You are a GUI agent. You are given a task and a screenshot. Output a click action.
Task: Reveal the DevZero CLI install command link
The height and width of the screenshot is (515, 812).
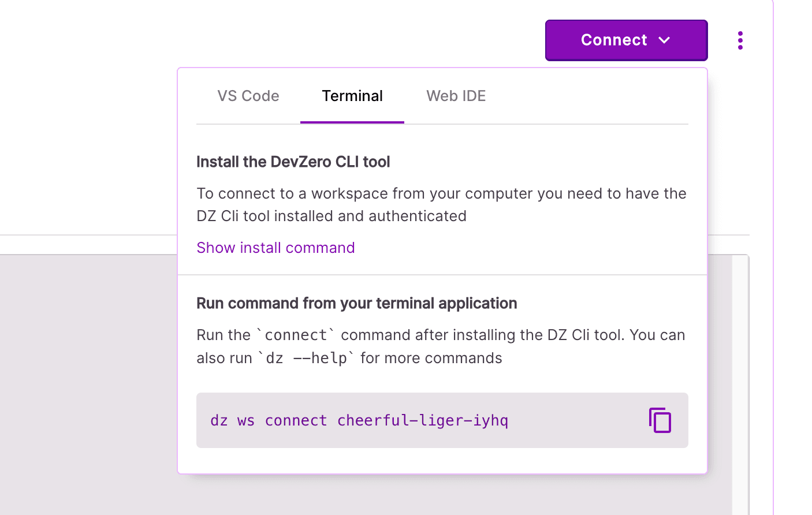(x=275, y=247)
